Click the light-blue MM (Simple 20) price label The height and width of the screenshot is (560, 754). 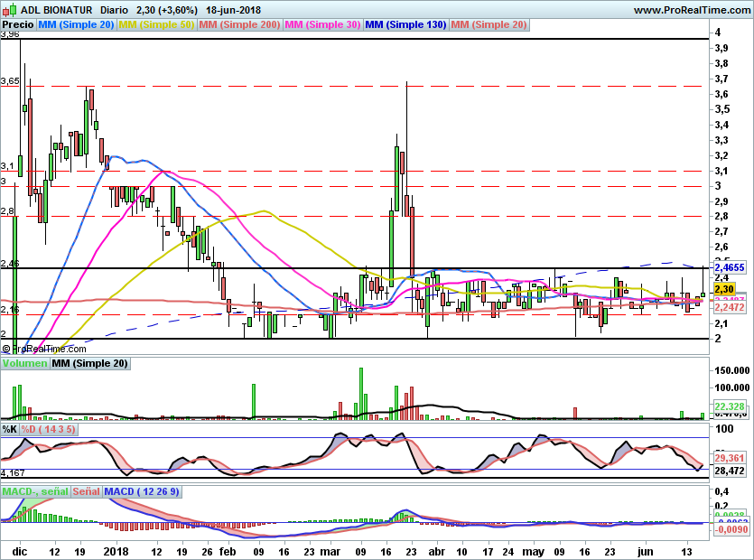76,24
